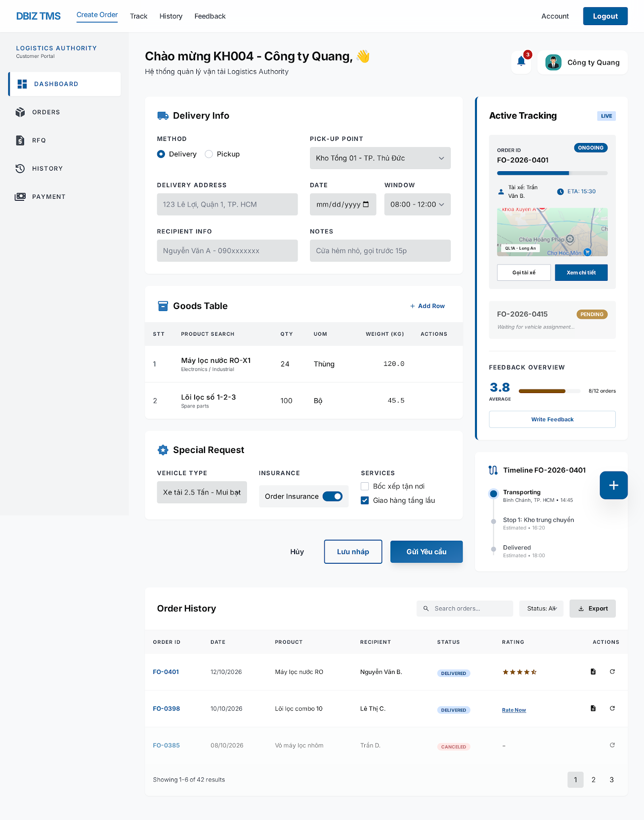Click the Payment cash icon in sidebar
644x820 pixels.
20,197
